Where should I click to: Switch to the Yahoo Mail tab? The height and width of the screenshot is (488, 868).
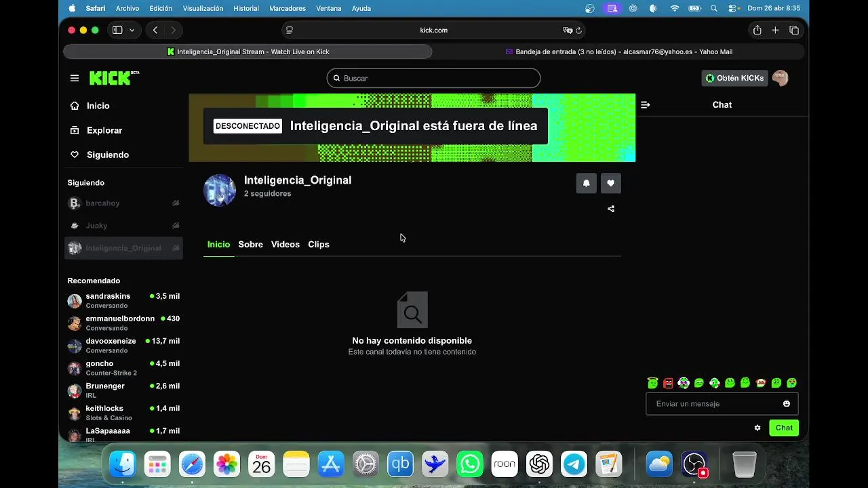[x=618, y=52]
